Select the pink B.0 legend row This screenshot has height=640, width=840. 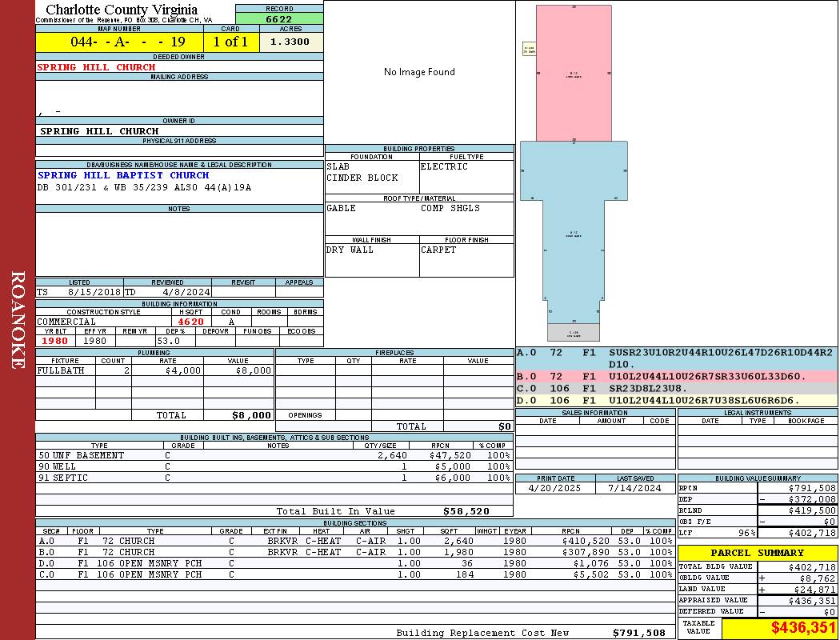coord(677,377)
